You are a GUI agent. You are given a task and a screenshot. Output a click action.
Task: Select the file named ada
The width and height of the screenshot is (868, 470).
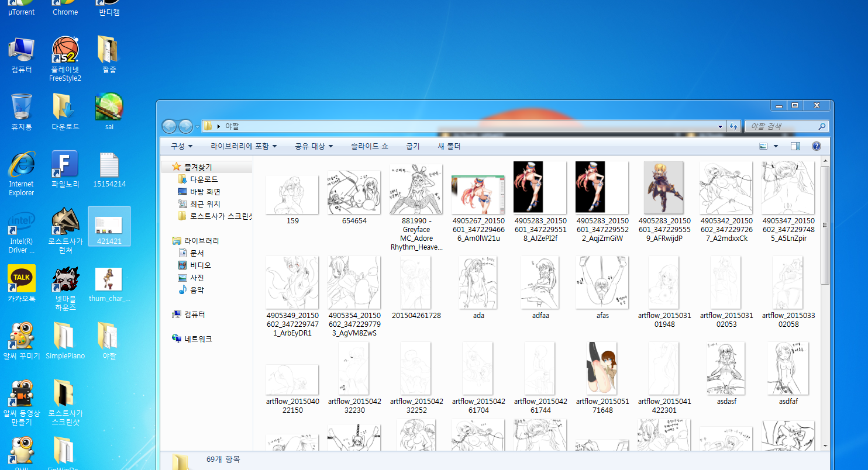pos(478,288)
